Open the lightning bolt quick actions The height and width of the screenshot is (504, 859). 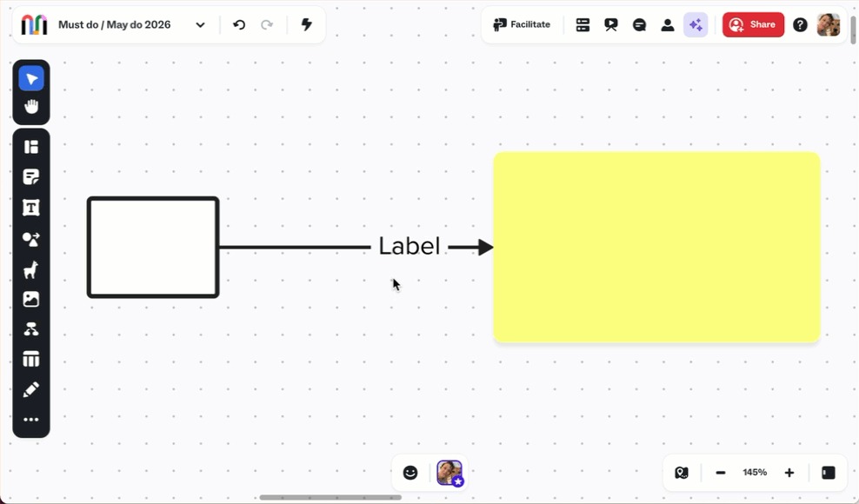point(307,24)
